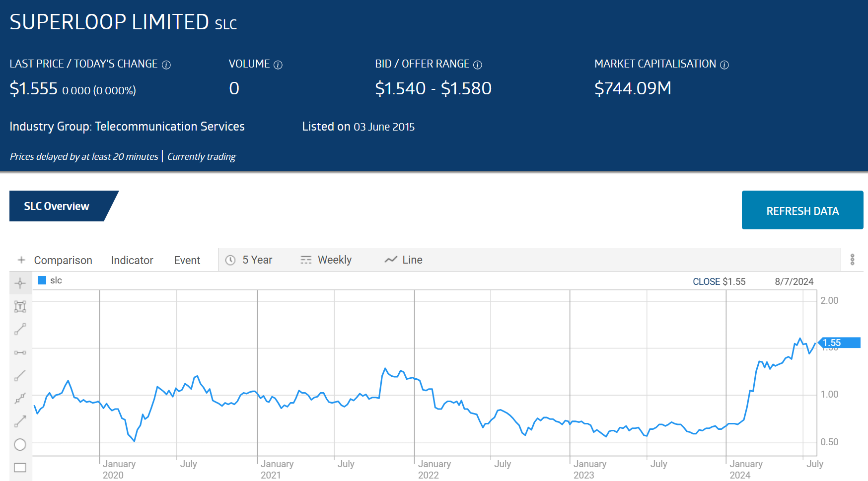The width and height of the screenshot is (868, 481).
Task: Select the SLC Overview tab
Action: pyautogui.click(x=64, y=206)
